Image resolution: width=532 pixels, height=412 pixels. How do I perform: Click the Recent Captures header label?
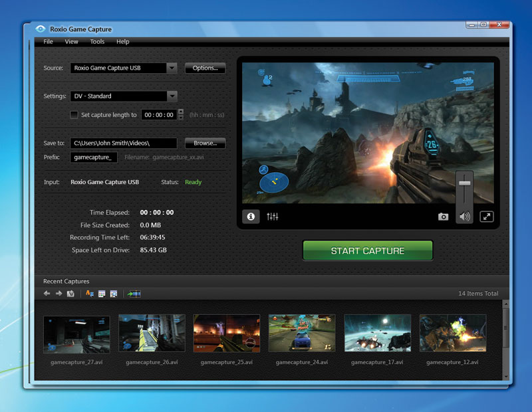tap(66, 281)
